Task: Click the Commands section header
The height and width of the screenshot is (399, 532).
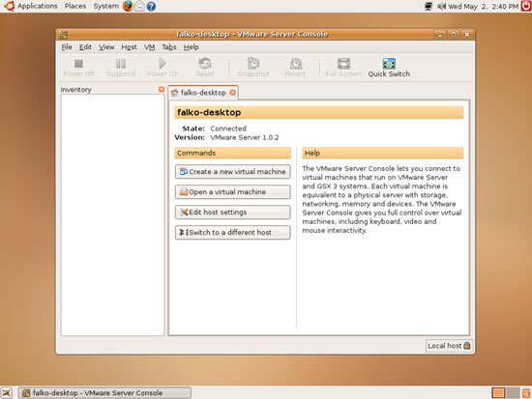Action: (x=233, y=153)
